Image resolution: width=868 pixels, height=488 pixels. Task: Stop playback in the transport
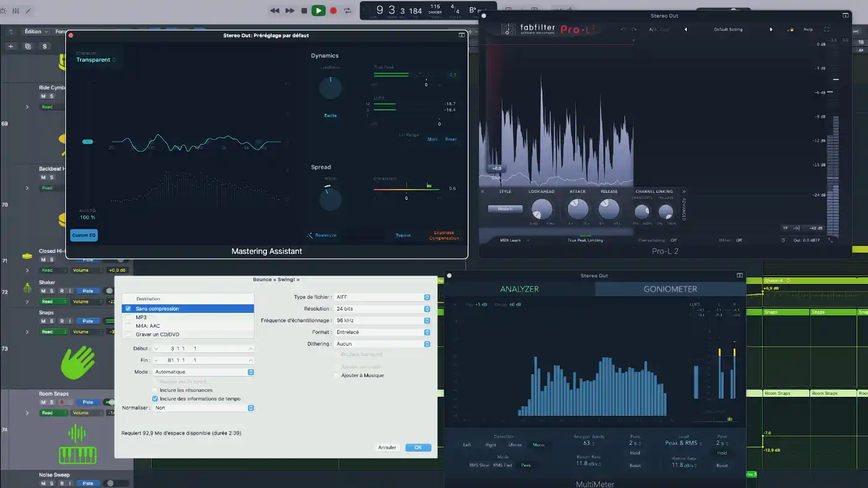coord(304,10)
